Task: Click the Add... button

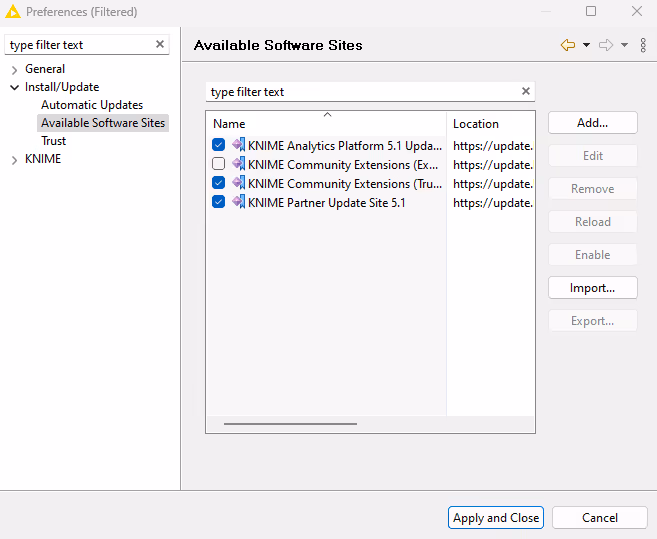Action: pyautogui.click(x=592, y=123)
